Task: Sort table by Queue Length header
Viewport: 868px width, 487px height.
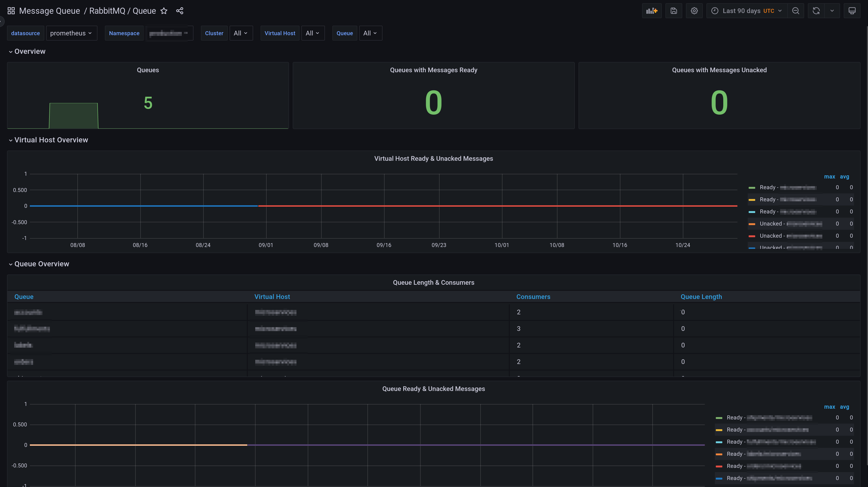Action: (701, 297)
